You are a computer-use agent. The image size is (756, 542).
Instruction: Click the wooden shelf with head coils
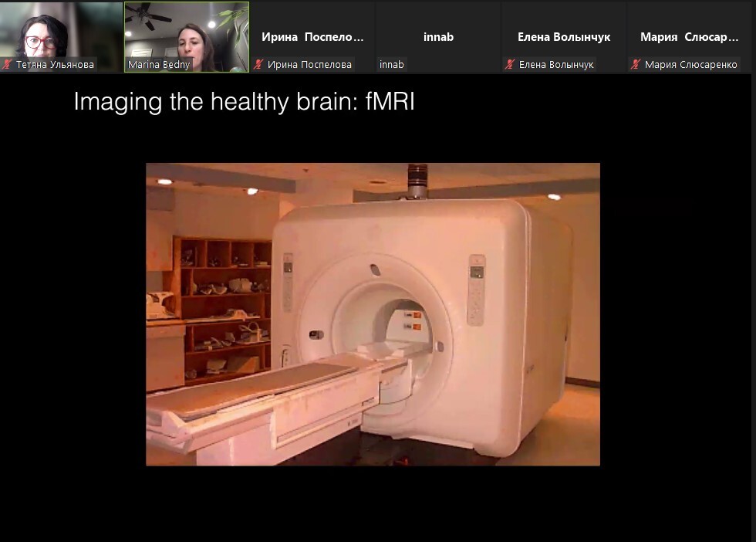pos(224,309)
